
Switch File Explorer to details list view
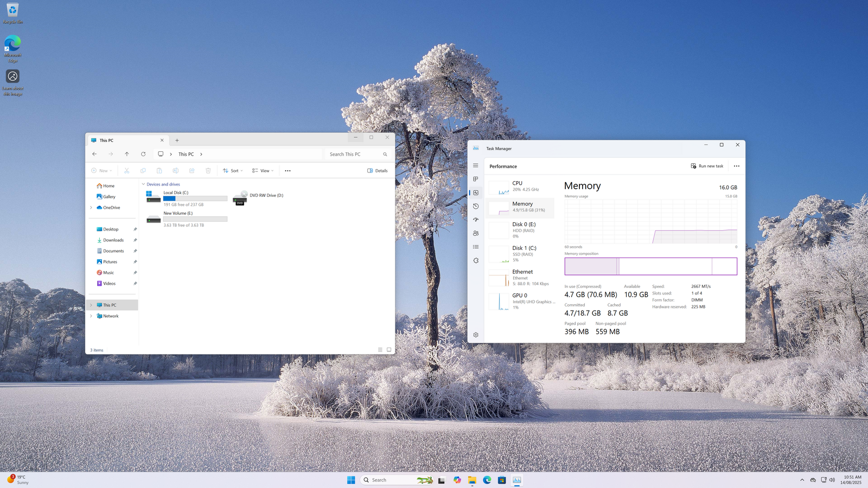point(380,350)
